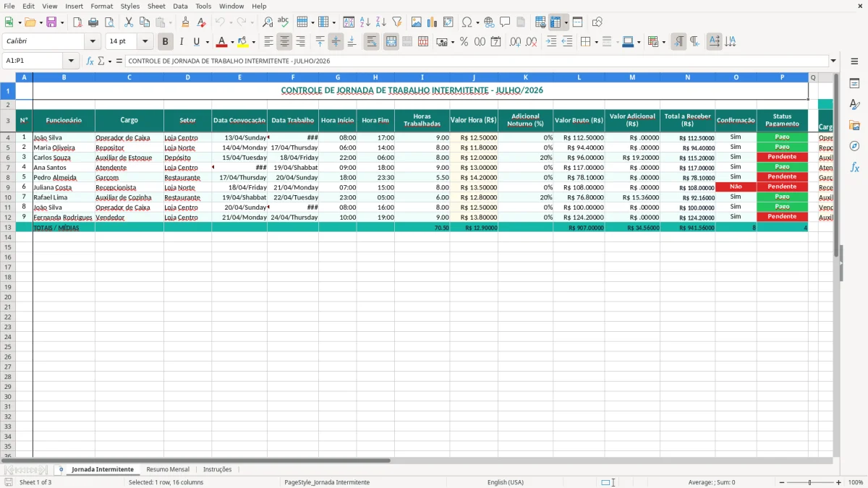The height and width of the screenshot is (488, 868).
Task: Click the formula input line
Action: click(x=477, y=61)
